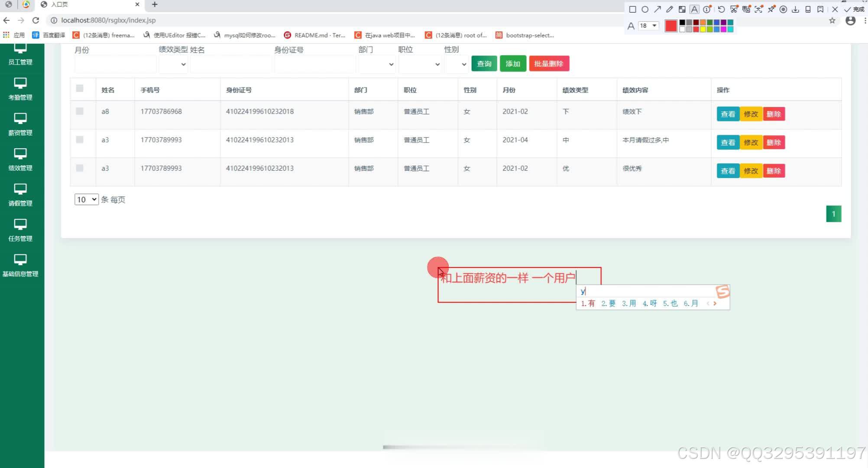Send screenshot to phone

tap(808, 9)
